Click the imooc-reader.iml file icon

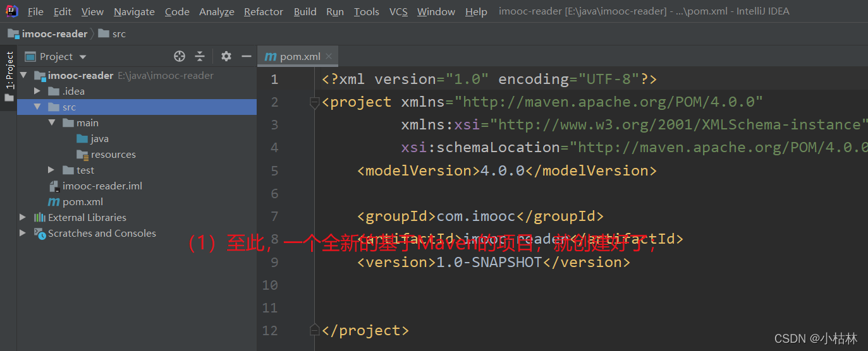coord(54,186)
